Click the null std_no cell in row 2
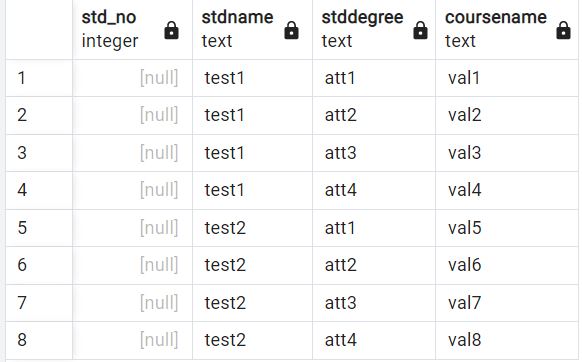Viewport: 583px width, 362px height. (x=133, y=115)
